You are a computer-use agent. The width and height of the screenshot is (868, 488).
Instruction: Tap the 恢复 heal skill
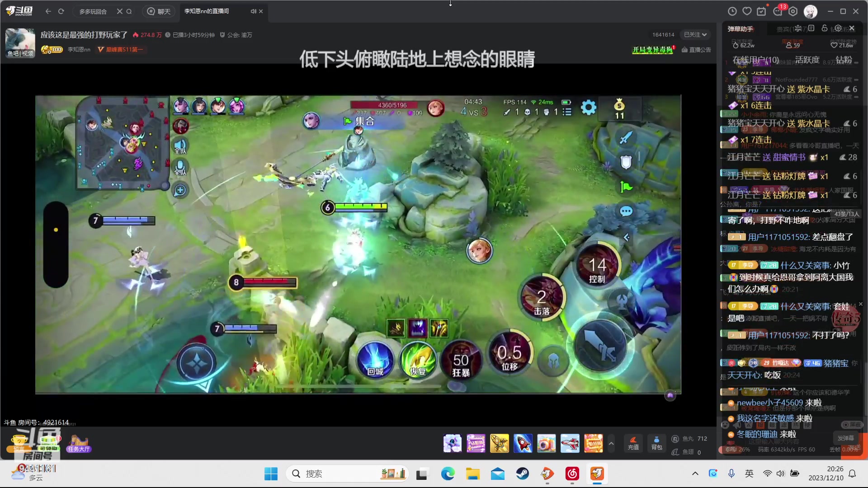(418, 361)
